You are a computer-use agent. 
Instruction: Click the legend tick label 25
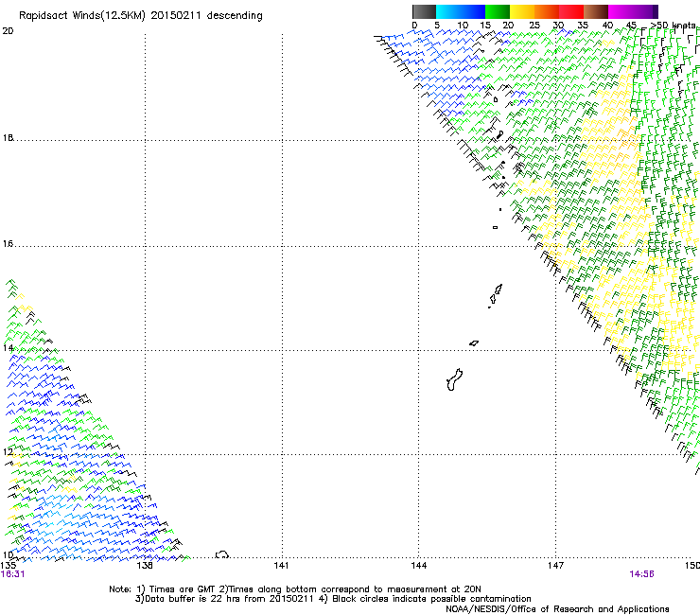(x=534, y=26)
